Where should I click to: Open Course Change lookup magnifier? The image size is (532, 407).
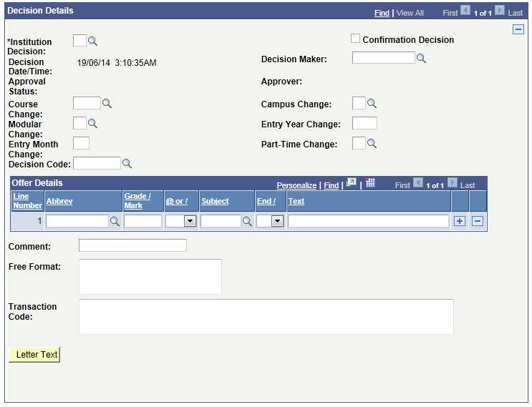pos(107,104)
